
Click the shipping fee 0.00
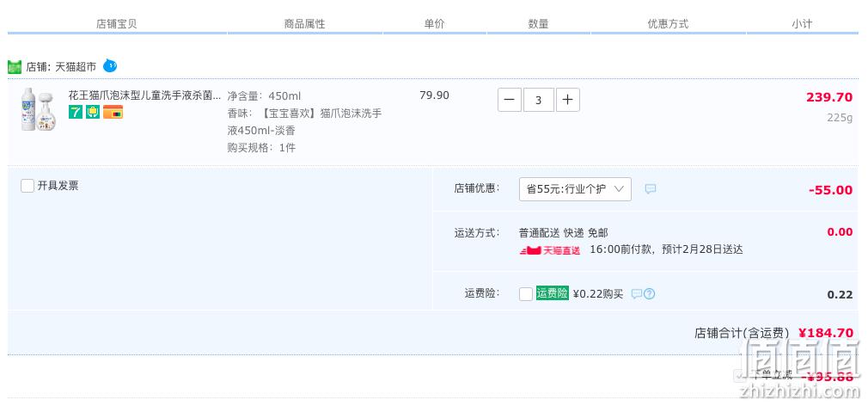[840, 231]
